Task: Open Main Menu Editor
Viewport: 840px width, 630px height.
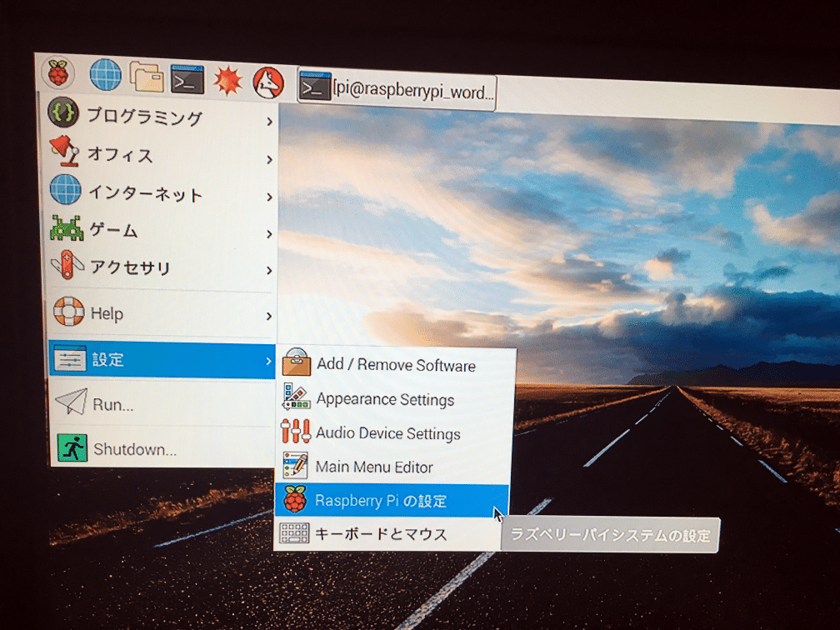Action: click(392, 467)
